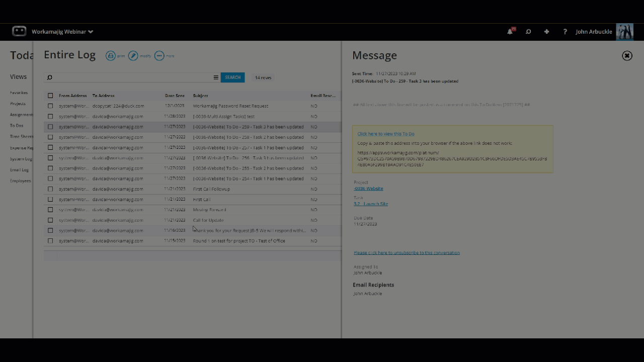
Task: Open John Arbuckle user avatar
Action: pos(624,32)
